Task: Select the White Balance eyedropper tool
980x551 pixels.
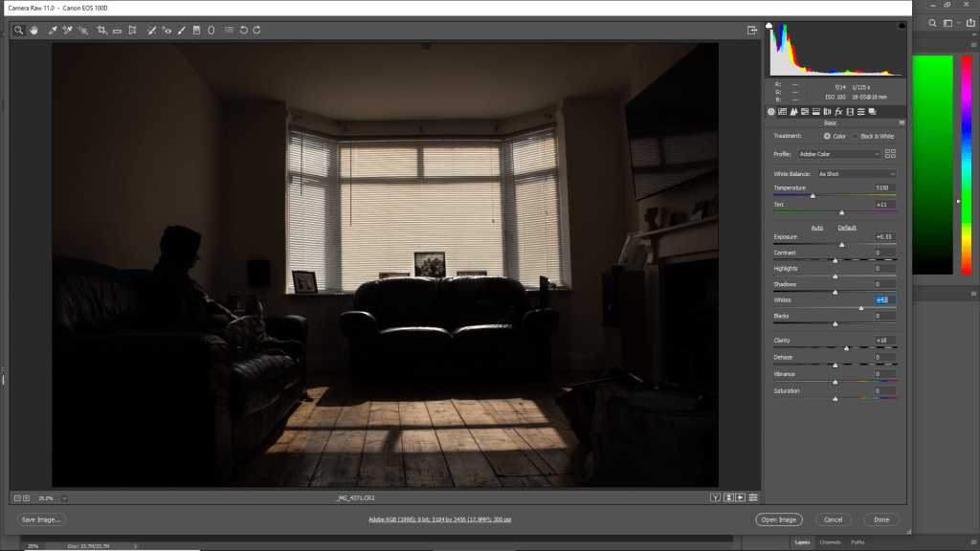Action: coord(53,31)
